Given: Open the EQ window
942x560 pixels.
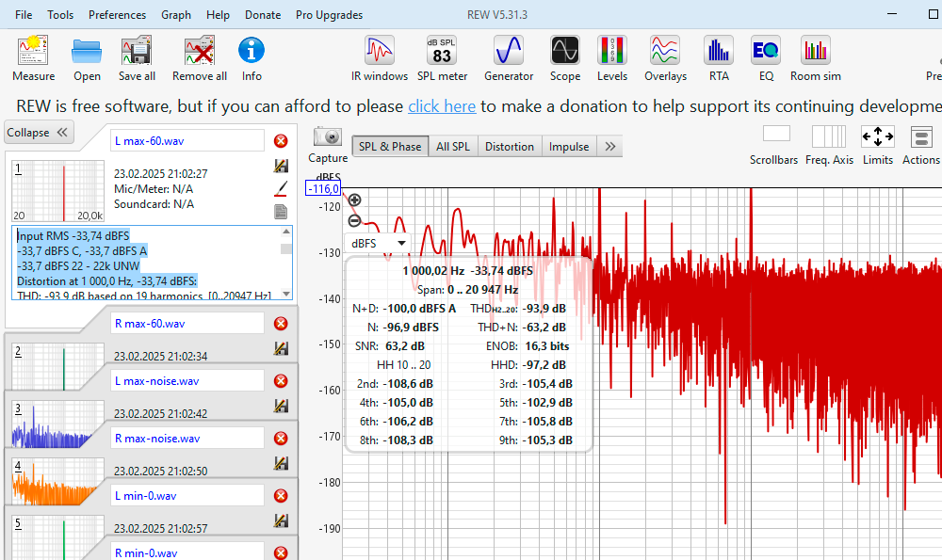Looking at the screenshot, I should [765, 58].
